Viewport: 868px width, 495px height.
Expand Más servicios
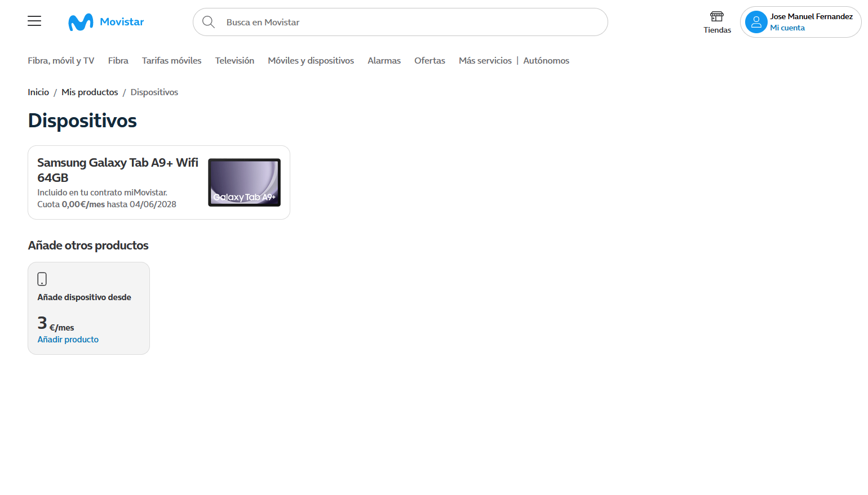click(485, 60)
